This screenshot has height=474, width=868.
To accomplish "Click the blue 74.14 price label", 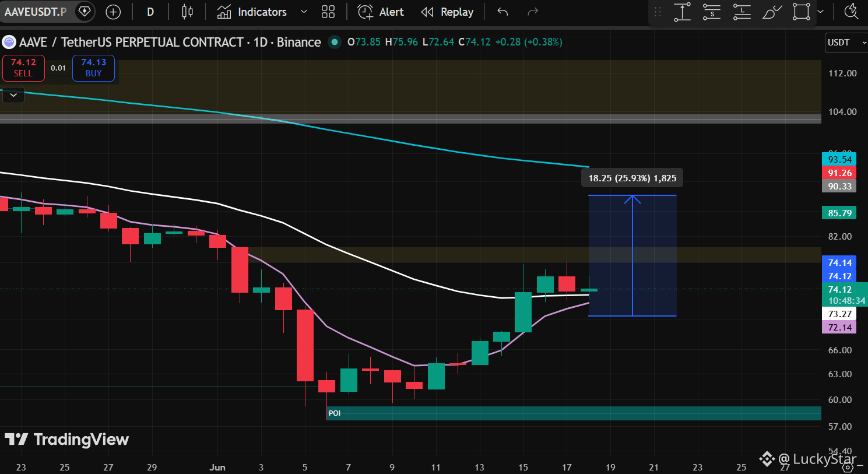I will tap(839, 263).
